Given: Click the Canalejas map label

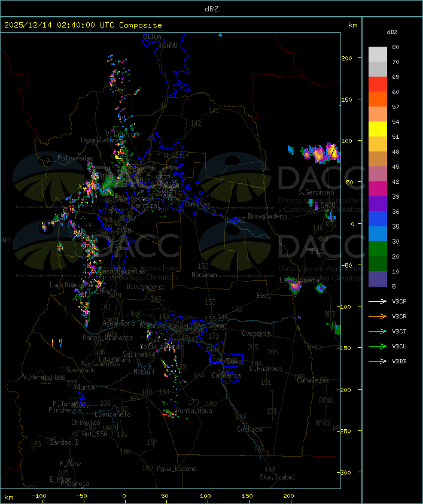Looking at the screenshot, I should (x=313, y=381).
